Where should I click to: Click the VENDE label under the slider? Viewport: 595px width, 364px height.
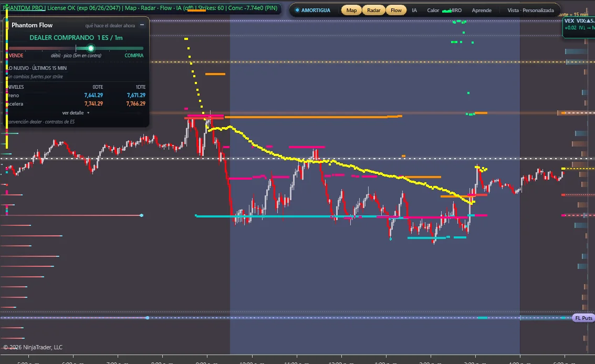[16, 56]
